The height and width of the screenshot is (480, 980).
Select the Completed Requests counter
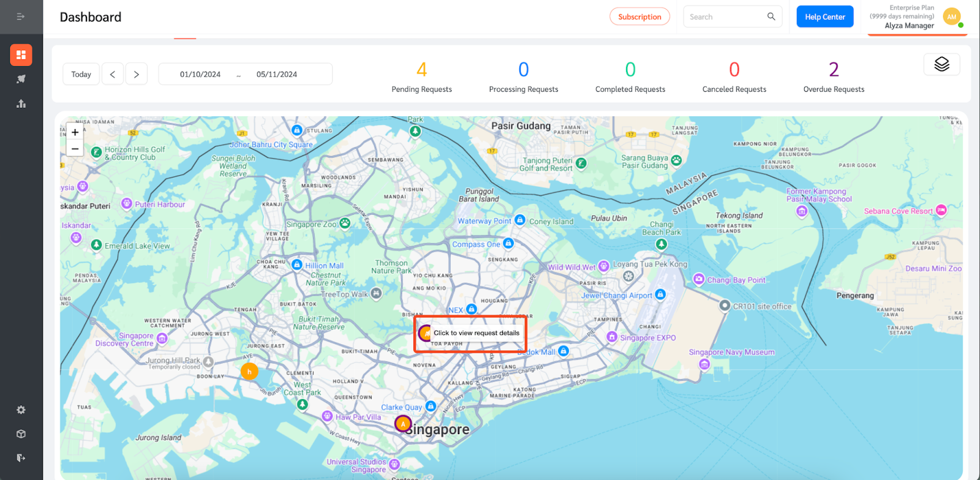630,77
